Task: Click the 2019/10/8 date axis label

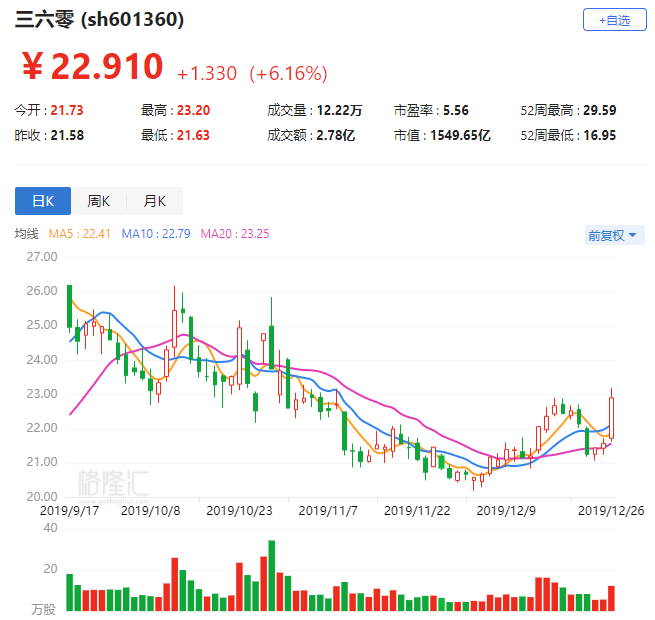Action: tap(150, 511)
